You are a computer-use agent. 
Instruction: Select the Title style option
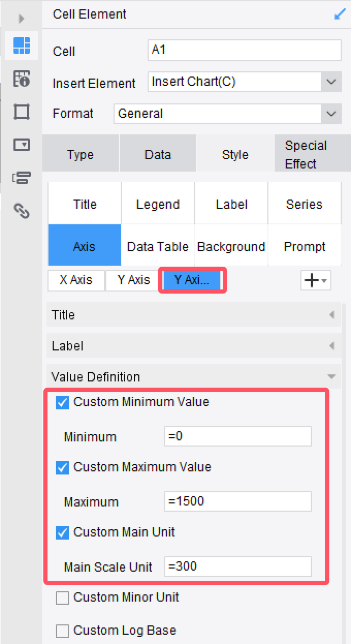pyautogui.click(x=85, y=203)
